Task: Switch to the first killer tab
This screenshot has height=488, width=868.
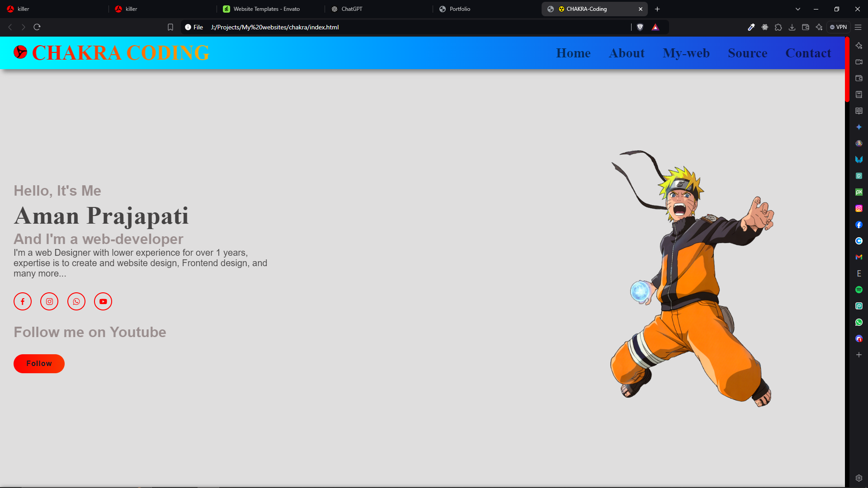Action: pyautogui.click(x=54, y=9)
